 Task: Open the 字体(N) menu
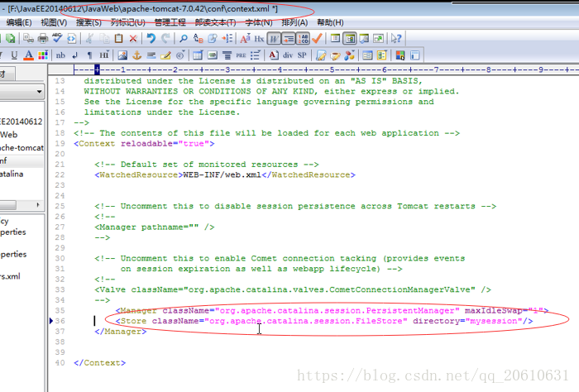[x=258, y=22]
